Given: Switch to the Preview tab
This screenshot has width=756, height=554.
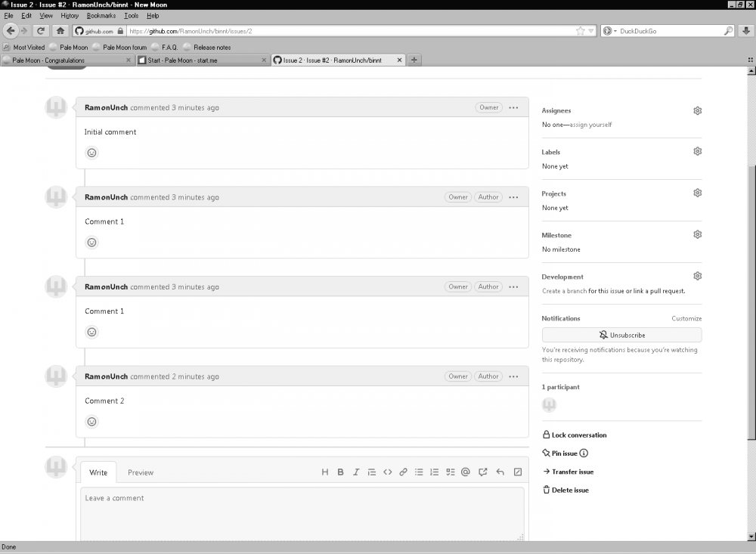Looking at the screenshot, I should (141, 472).
